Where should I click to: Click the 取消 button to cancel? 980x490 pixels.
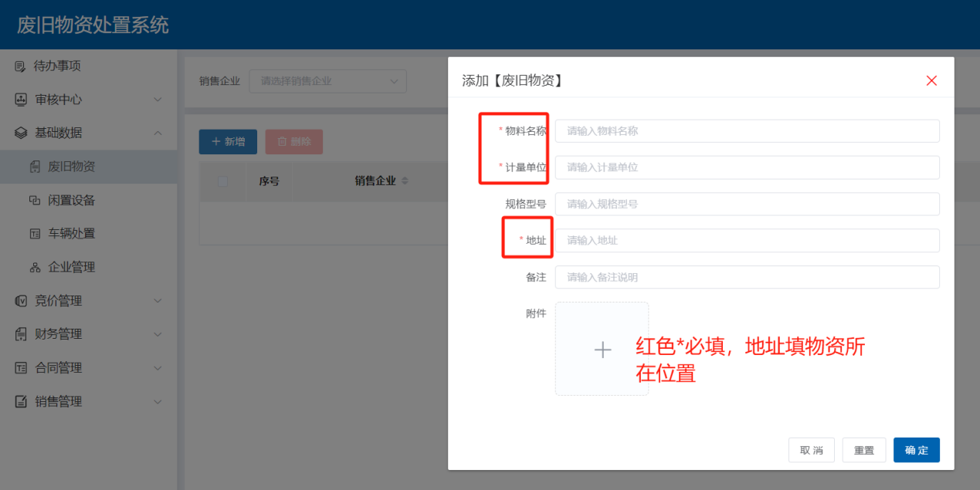[x=811, y=450]
